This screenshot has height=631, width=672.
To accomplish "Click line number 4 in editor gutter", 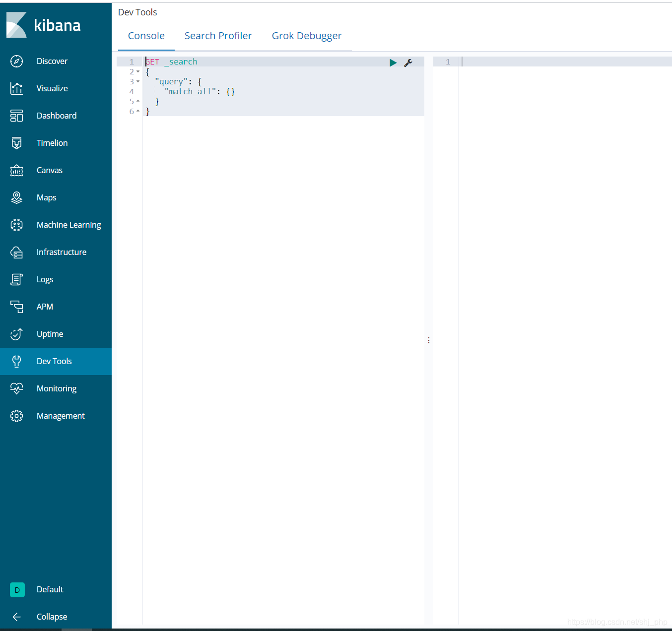I will click(132, 91).
